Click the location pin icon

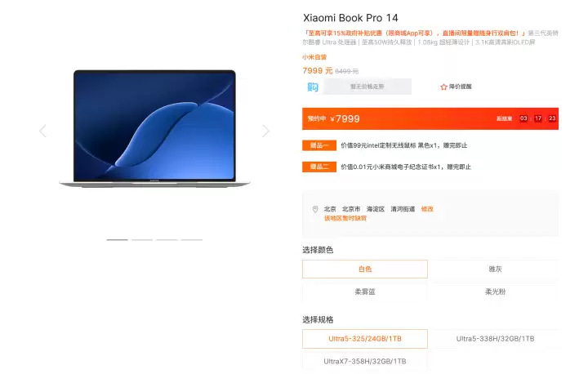click(315, 209)
